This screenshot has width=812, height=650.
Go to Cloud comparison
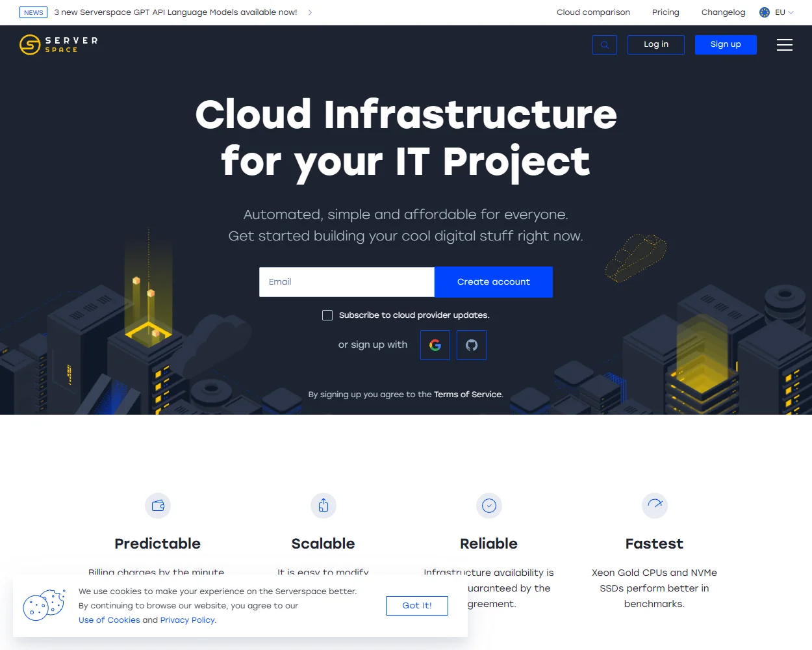[x=593, y=12]
